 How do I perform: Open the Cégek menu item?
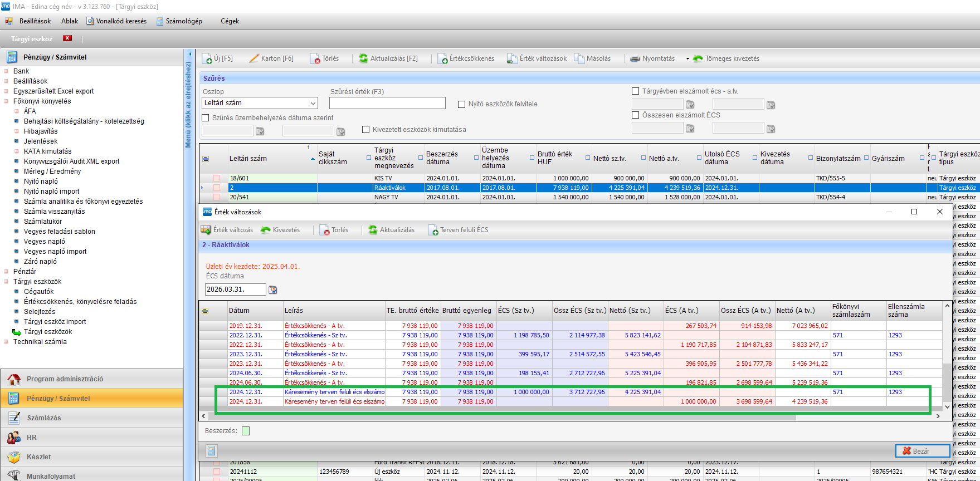230,21
